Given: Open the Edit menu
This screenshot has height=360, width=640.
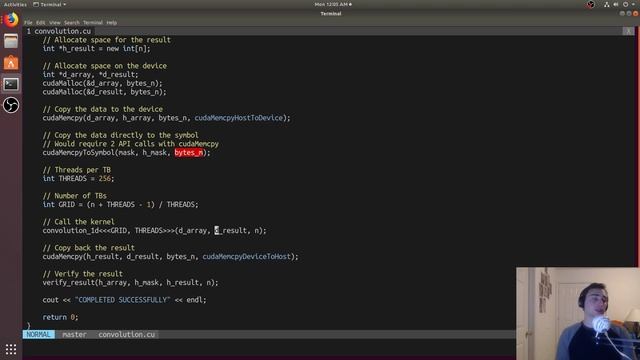Looking at the screenshot, I should coord(40,23).
